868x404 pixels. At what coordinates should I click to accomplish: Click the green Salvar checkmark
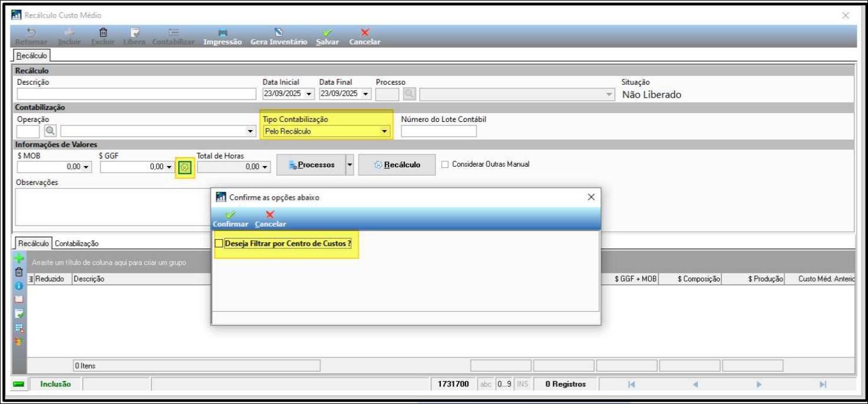tap(327, 33)
